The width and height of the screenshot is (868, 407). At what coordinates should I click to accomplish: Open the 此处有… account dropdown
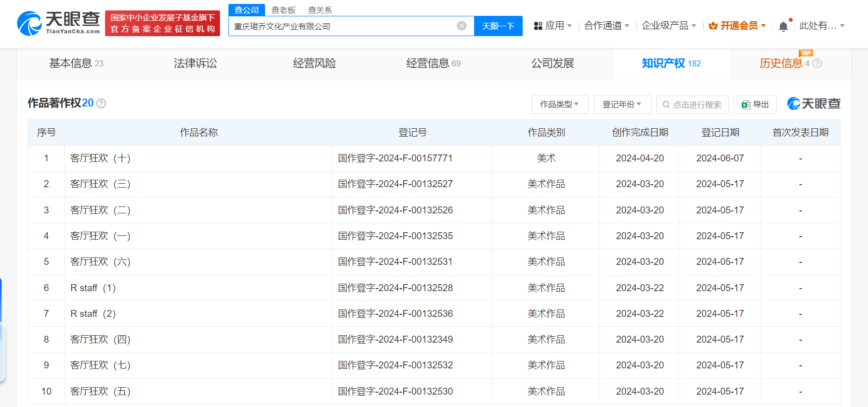(822, 26)
